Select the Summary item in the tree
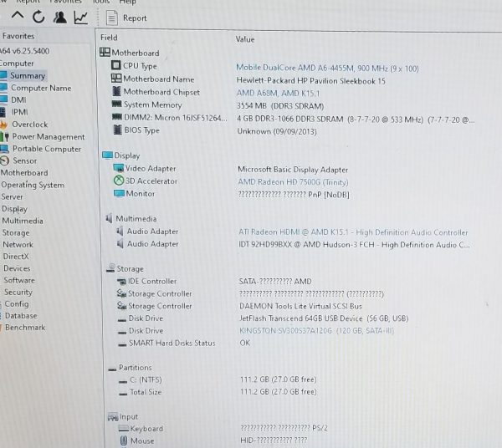This screenshot has width=502, height=448. pos(27,76)
